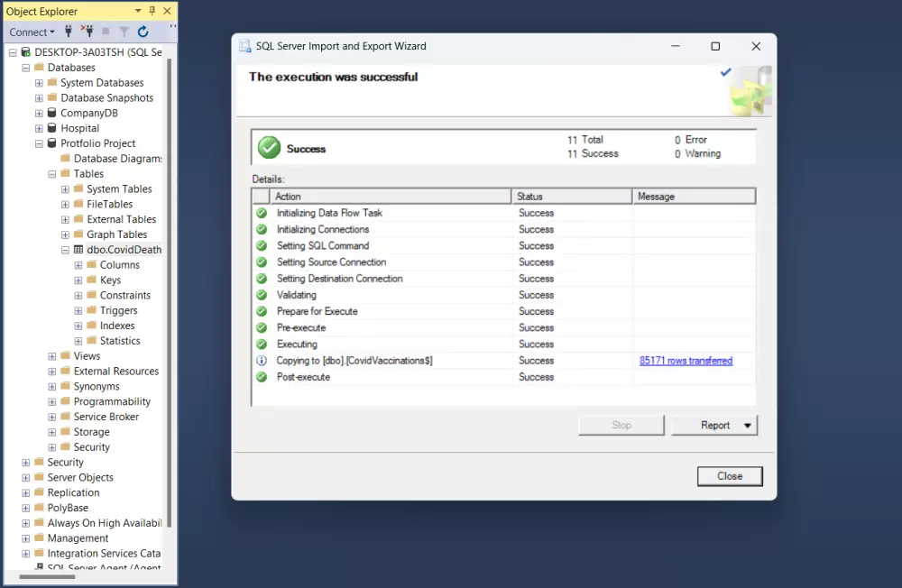Select Triggers under dbo.CovidDeath

[118, 311]
